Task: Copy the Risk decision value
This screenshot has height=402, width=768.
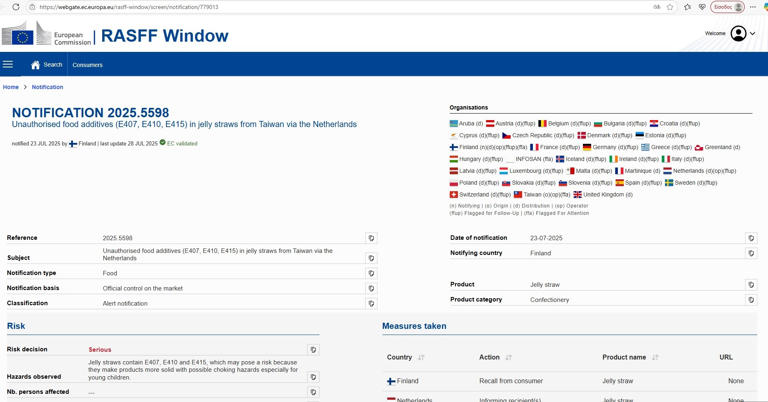Action: click(313, 350)
